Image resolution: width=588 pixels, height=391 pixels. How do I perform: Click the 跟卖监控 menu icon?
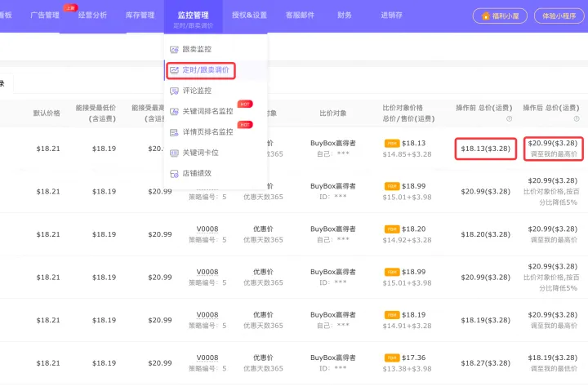[174, 50]
